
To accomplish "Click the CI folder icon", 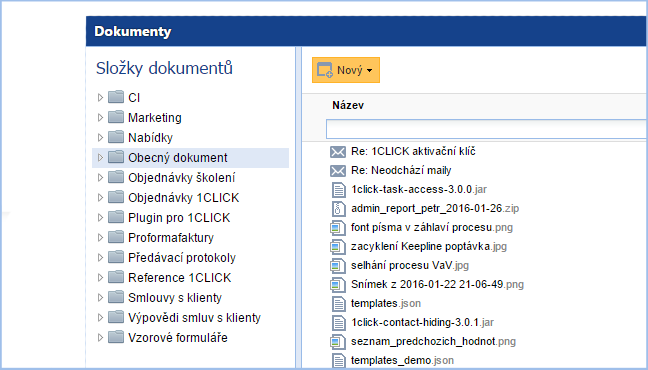I will 116,97.
